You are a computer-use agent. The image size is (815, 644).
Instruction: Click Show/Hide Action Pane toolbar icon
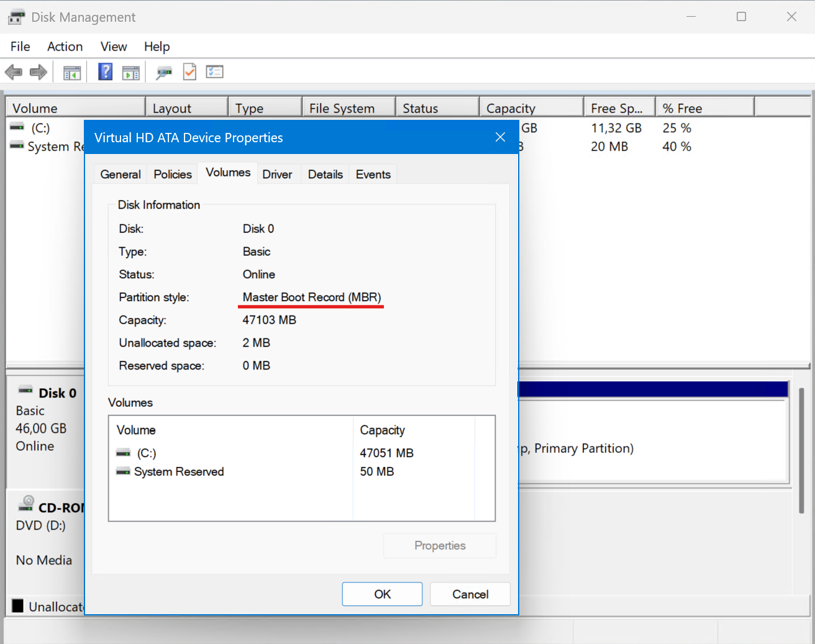pos(130,73)
